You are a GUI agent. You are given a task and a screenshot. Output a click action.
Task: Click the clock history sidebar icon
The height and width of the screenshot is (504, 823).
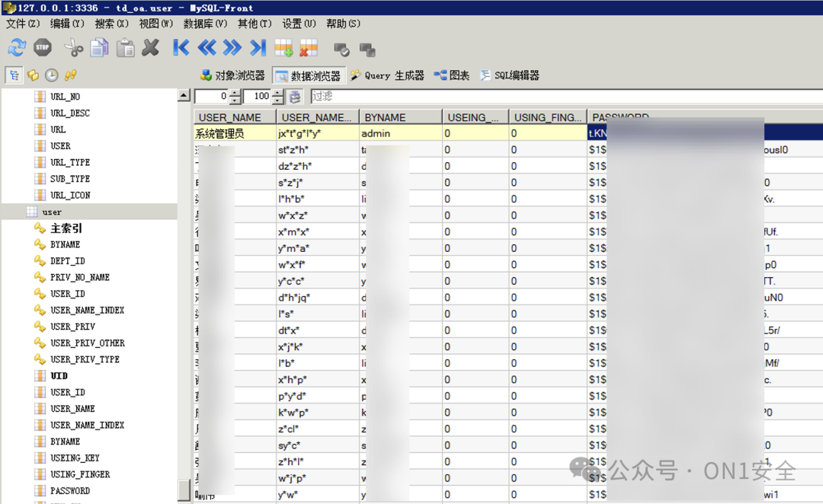click(x=52, y=75)
